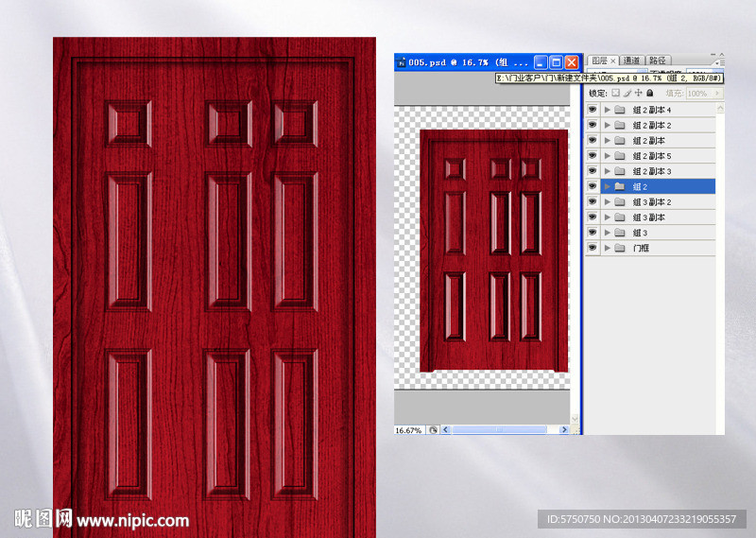Expand the 组 2 副本 group triangle
756x538 pixels.
pos(608,141)
